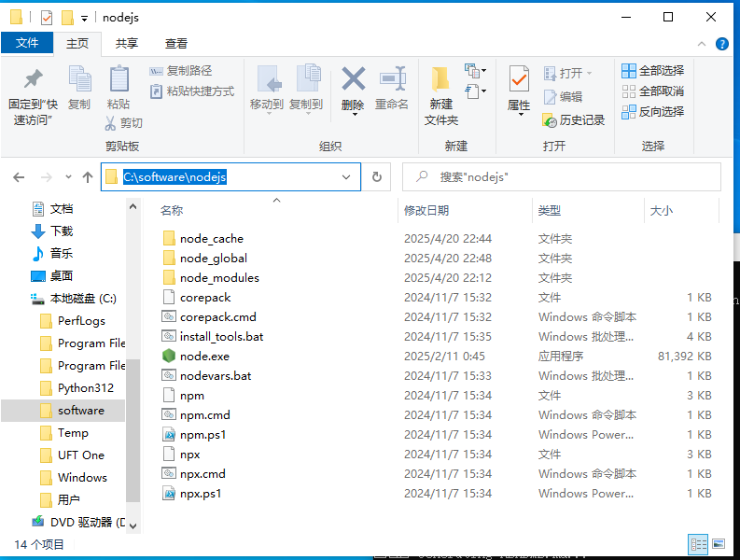The width and height of the screenshot is (740, 560).
Task: Click the Cut scissors icon
Action: pyautogui.click(x=110, y=123)
